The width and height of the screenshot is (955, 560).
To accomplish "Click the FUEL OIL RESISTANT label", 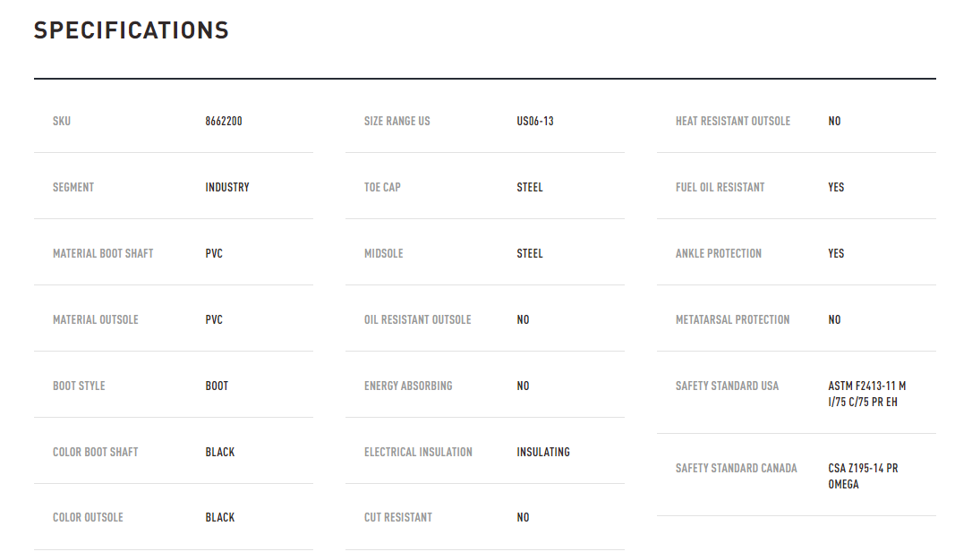I will [721, 187].
